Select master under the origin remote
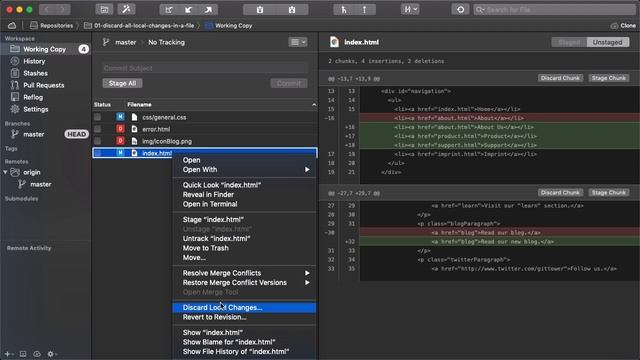This screenshot has height=360, width=640. [x=40, y=184]
